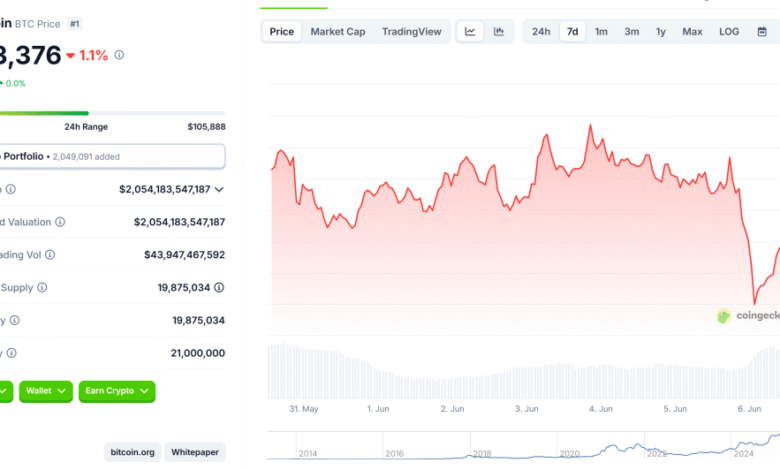Click info icon beside Trading Vol label
Viewport: 780px width, 470px height.
click(x=50, y=255)
